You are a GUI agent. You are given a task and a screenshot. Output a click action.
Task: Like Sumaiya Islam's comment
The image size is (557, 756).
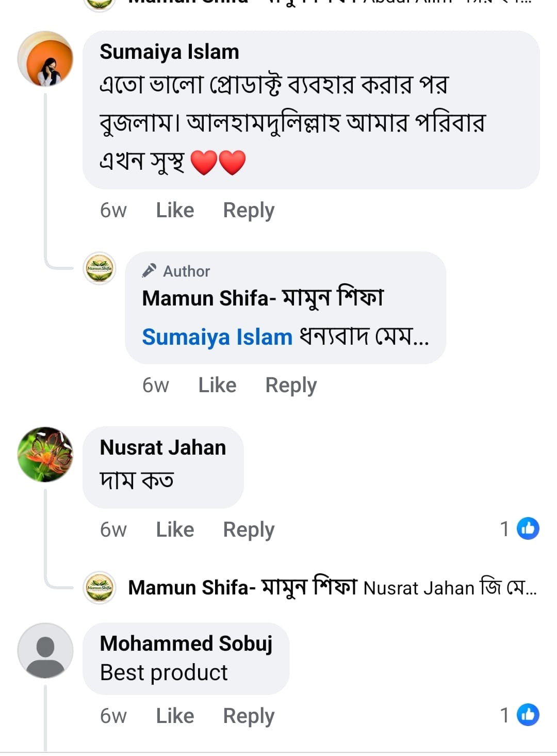(x=175, y=211)
